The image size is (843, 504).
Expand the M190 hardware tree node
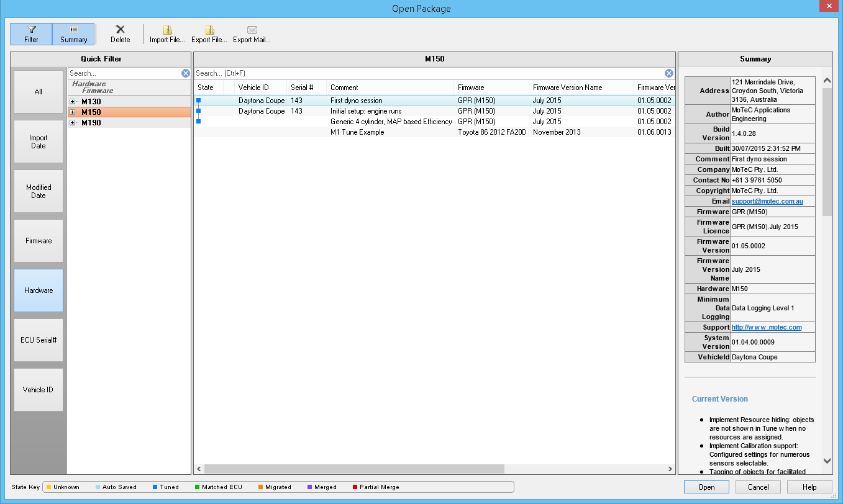point(73,123)
